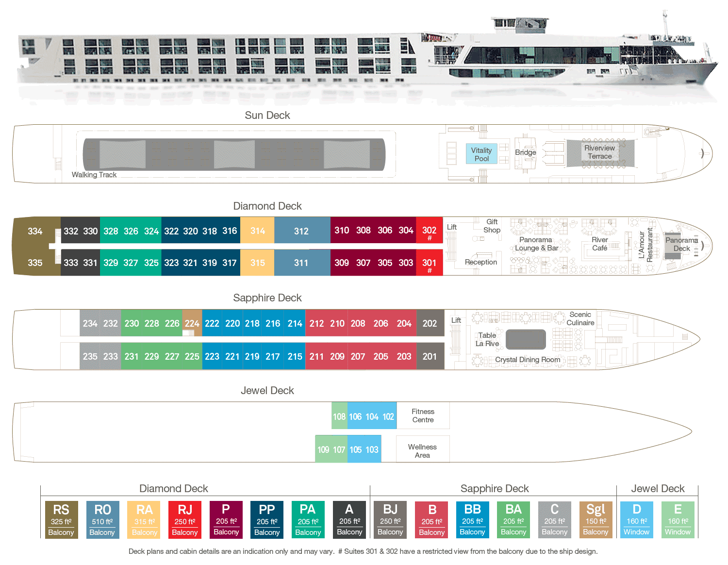Click suite 311 on Diamond Deck

[x=301, y=263]
